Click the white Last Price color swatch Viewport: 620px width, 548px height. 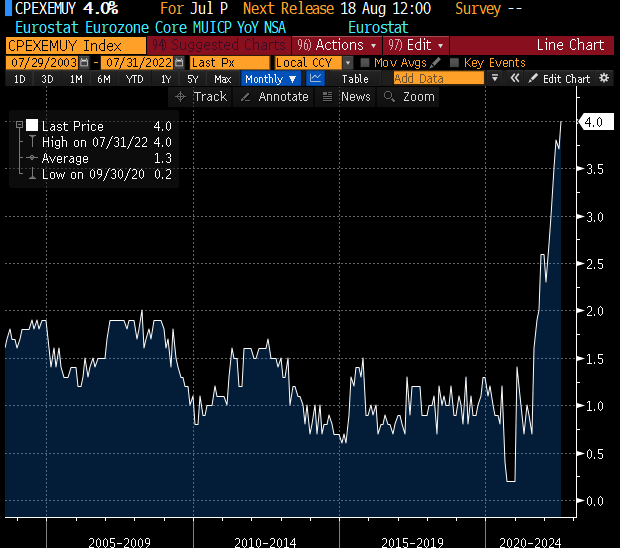pos(32,126)
